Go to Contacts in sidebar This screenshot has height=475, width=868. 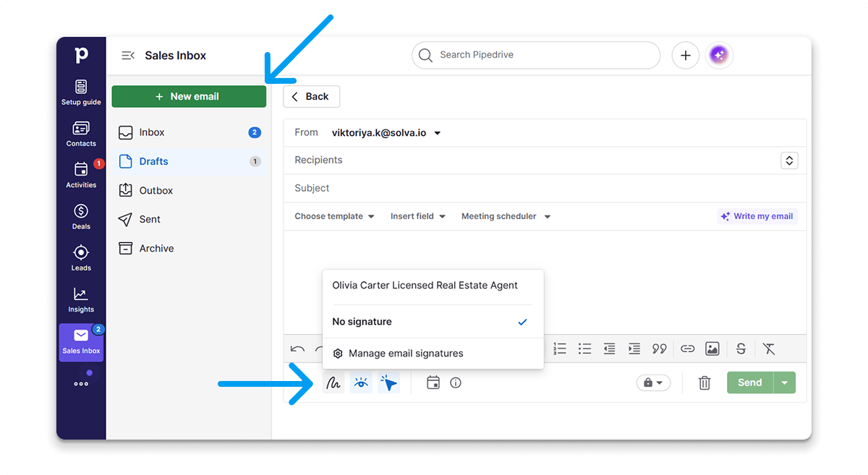[81, 134]
